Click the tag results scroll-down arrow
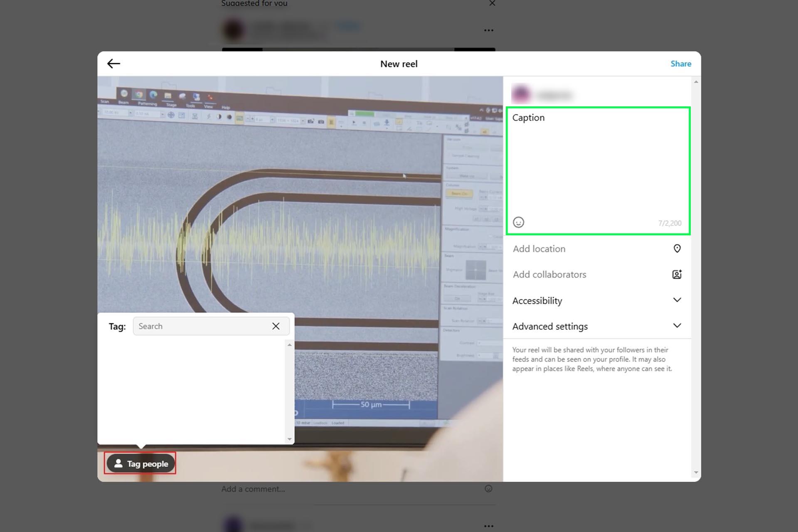Screen dimensions: 798x532 (x=290, y=439)
